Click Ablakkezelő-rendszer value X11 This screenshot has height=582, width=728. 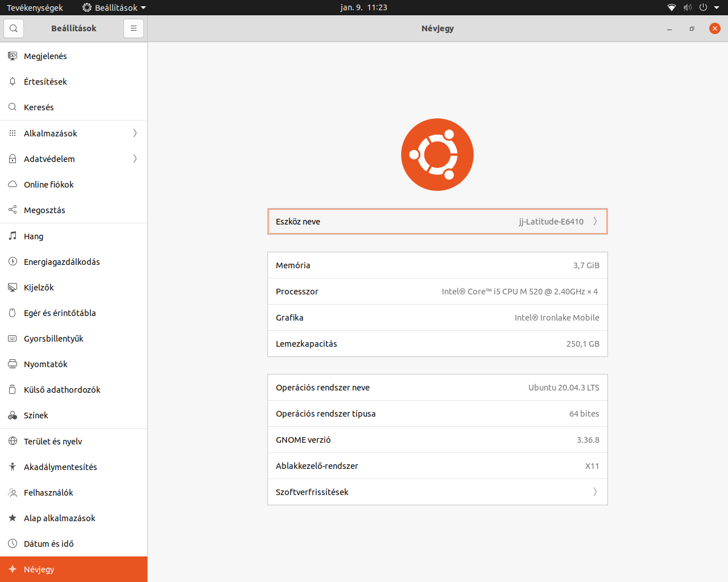coord(592,466)
